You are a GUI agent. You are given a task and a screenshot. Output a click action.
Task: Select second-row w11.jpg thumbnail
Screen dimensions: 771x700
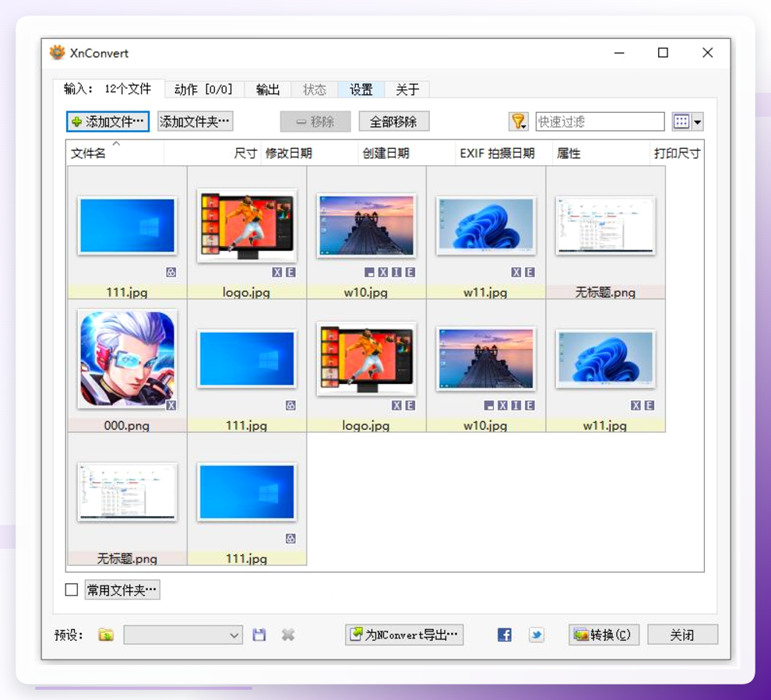point(605,359)
